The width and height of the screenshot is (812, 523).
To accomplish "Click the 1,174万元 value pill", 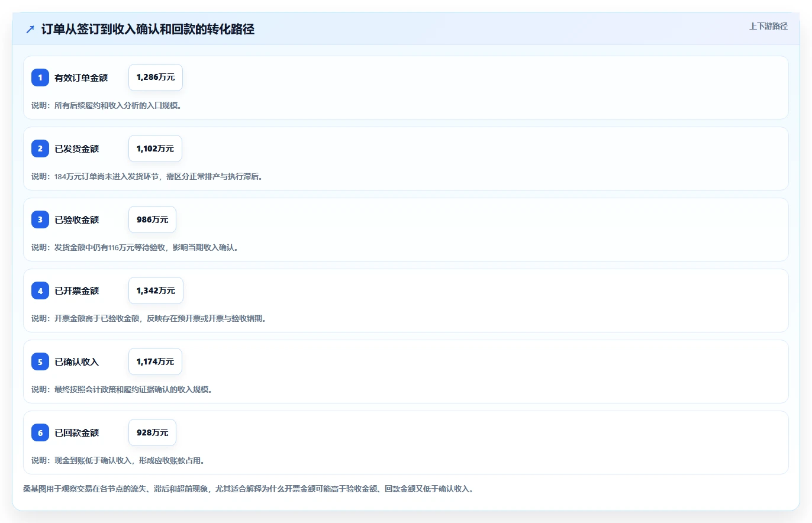I will tap(155, 361).
